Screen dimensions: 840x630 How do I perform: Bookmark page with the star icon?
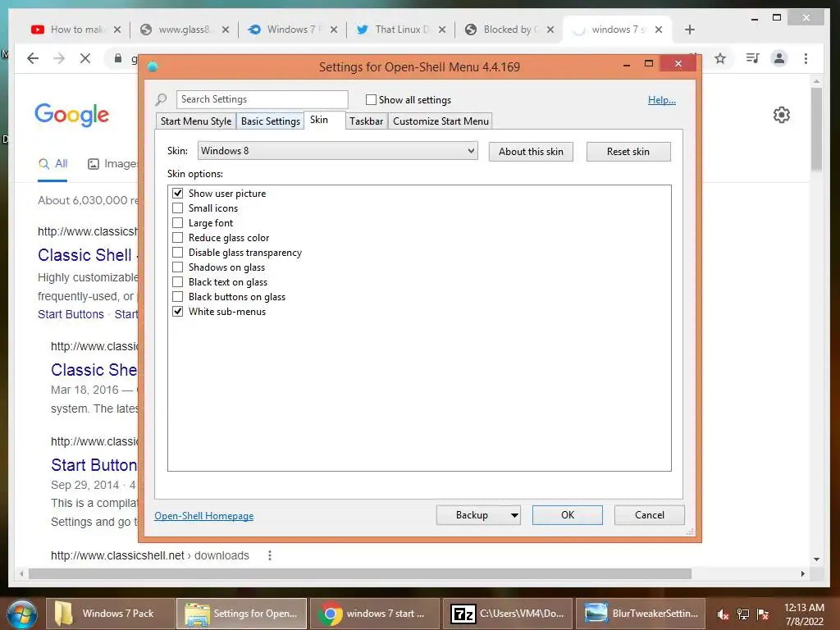pos(720,58)
